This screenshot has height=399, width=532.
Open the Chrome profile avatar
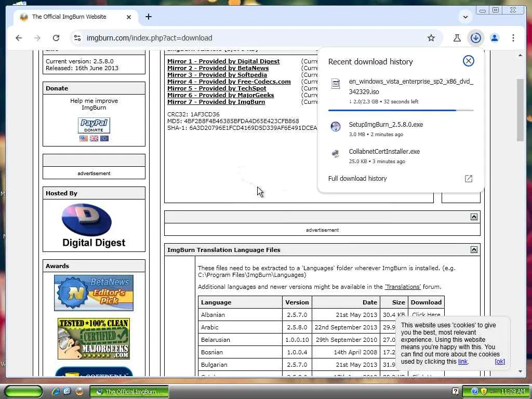coord(495,38)
